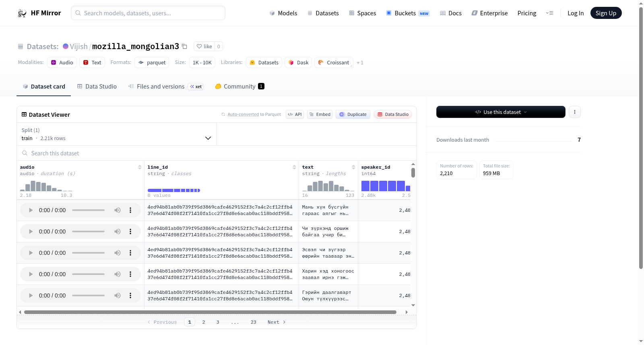
Task: Select the parquet format tag
Action: 152,62
